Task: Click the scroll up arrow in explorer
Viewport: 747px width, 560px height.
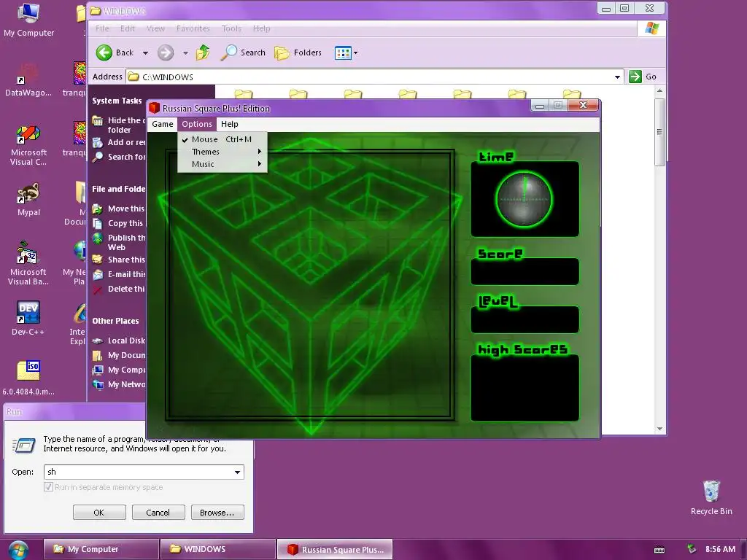Action: 659,90
